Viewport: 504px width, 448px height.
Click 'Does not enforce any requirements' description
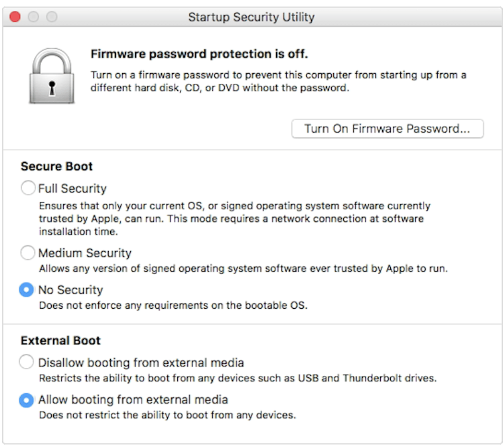tap(173, 305)
